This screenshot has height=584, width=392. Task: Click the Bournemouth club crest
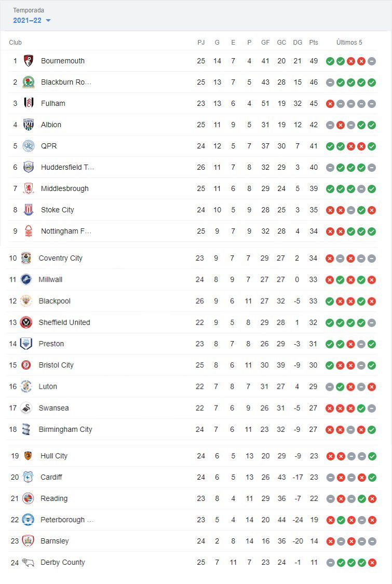pyautogui.click(x=29, y=61)
